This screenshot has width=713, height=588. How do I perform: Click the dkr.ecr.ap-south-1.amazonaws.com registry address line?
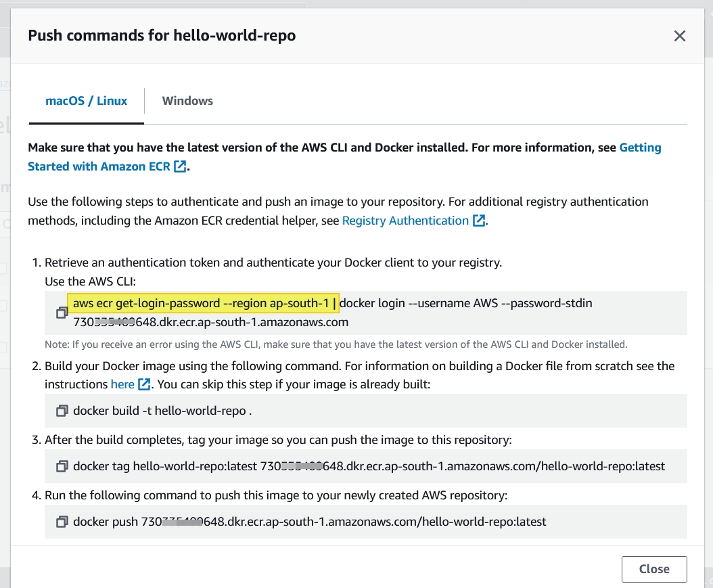[x=210, y=323]
